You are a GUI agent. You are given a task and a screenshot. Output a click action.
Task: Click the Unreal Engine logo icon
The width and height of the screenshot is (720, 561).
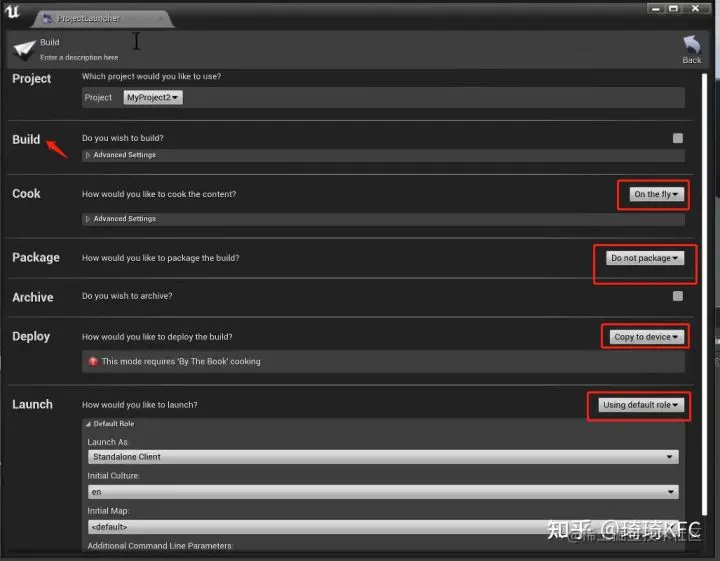click(12, 11)
